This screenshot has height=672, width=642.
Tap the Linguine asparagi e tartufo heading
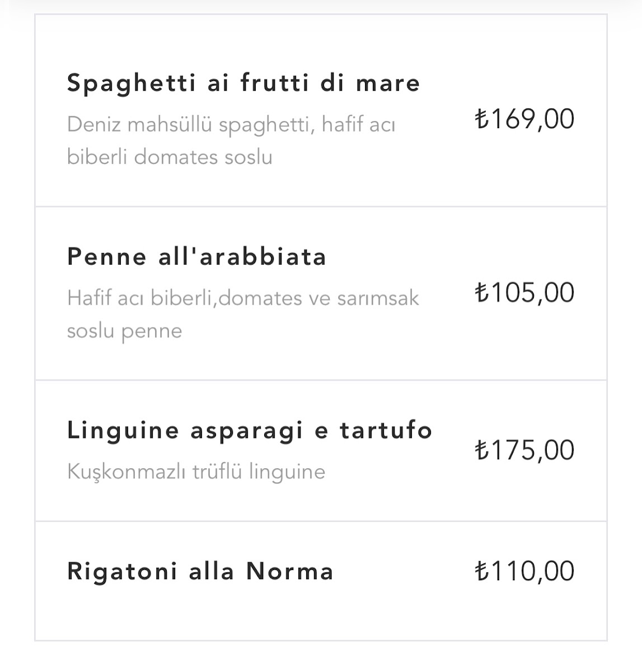click(x=249, y=431)
